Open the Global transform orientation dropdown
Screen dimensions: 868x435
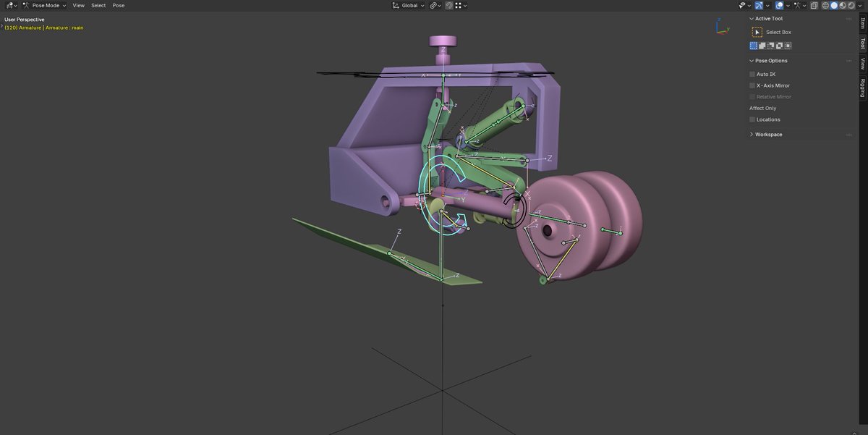point(409,5)
